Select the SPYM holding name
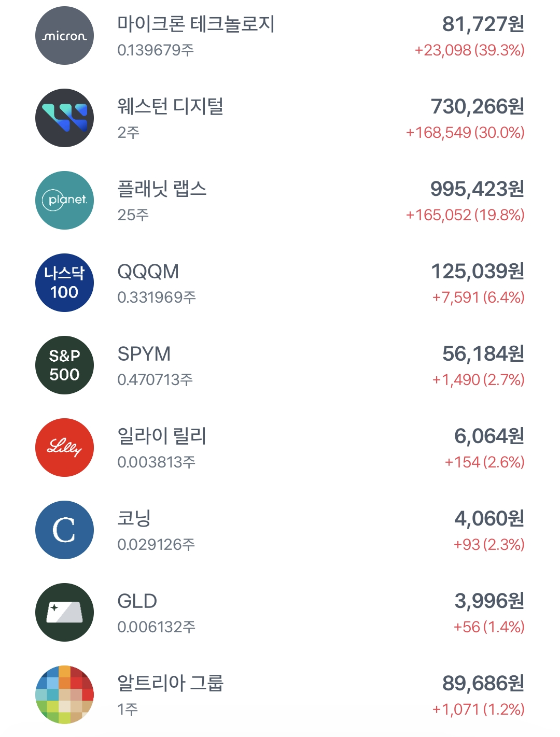Viewport: 560px width, 737px height. coord(144,354)
